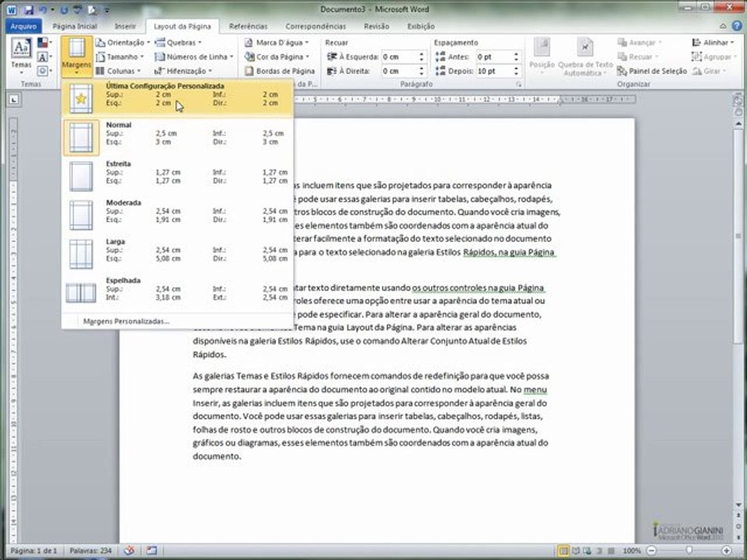Click the Save icon in Quick Access
Viewport: 747px width, 560px height.
(x=29, y=9)
